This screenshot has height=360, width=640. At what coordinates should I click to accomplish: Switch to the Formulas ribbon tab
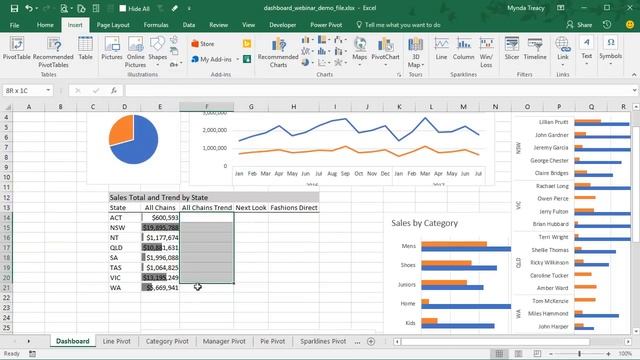click(156, 25)
